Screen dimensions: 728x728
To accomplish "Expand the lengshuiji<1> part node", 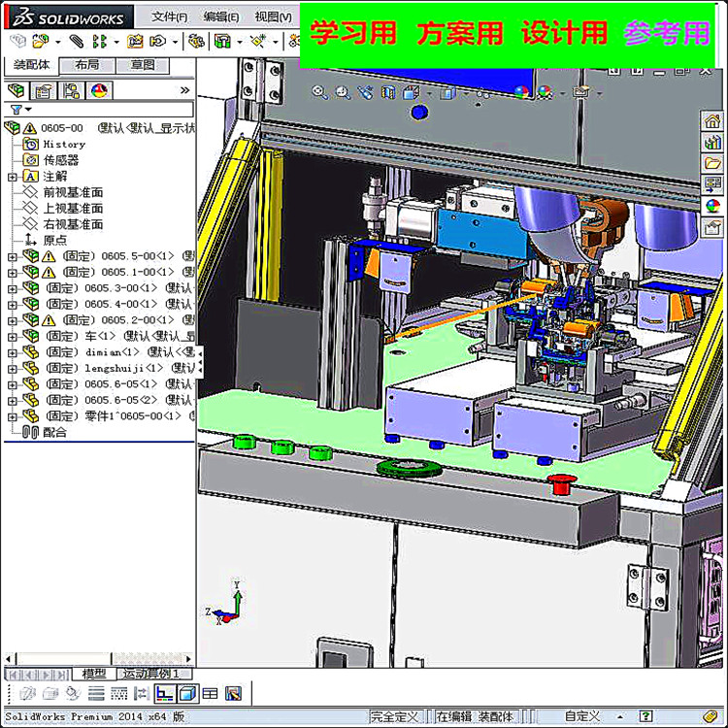I will (x=12, y=369).
